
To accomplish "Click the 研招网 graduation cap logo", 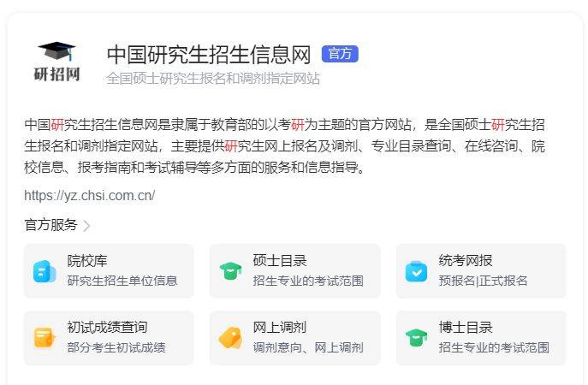I will point(56,62).
